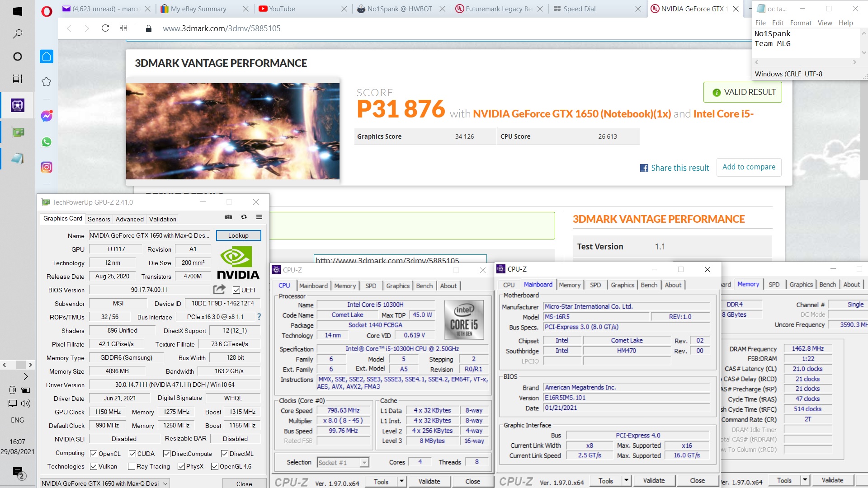Click the address bar padlock icon
This screenshot has width=868, height=488.
(x=148, y=28)
